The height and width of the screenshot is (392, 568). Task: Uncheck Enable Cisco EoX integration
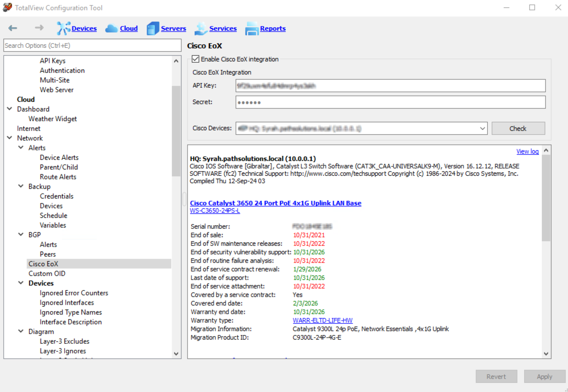[x=196, y=59]
